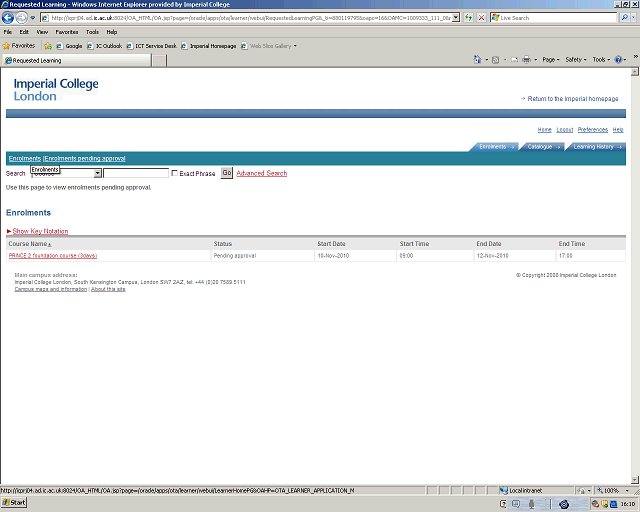Open the PRINCE 2 foundation course link
The width and height of the screenshot is (640, 512).
(x=53, y=256)
